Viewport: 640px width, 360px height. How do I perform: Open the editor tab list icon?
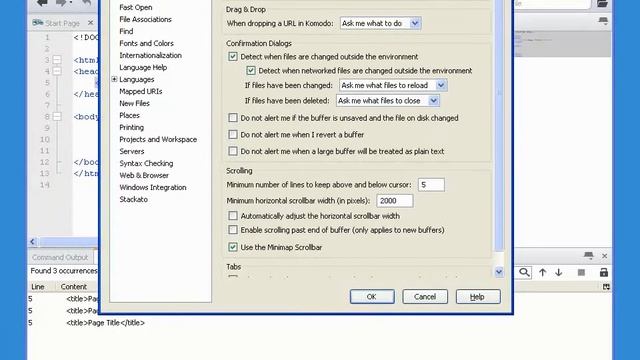603,20
